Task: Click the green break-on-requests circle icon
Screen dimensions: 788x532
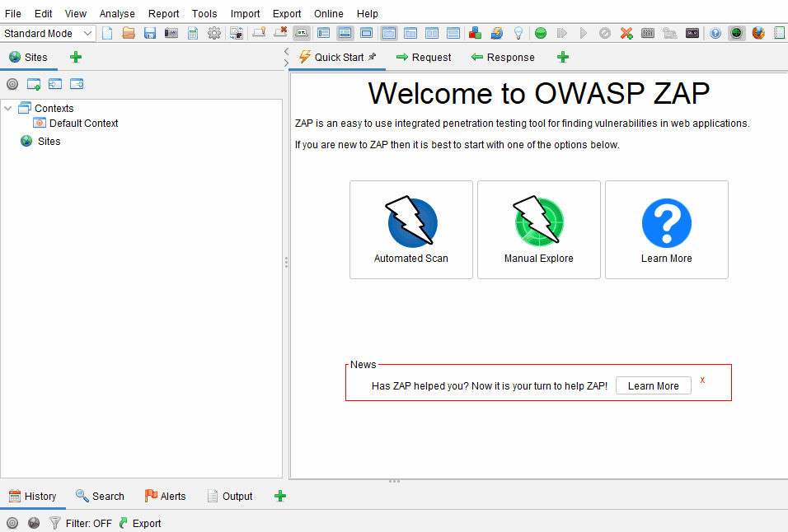Action: click(x=541, y=33)
